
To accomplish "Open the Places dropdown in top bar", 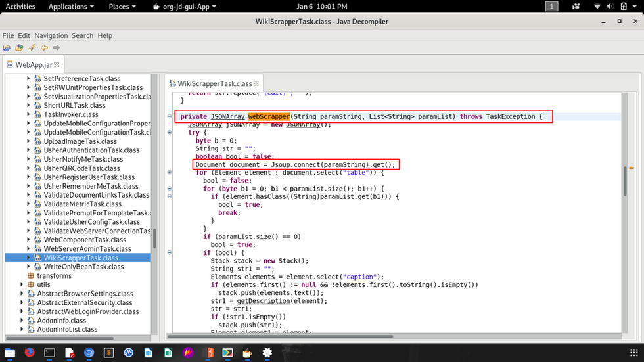I will point(122,6).
